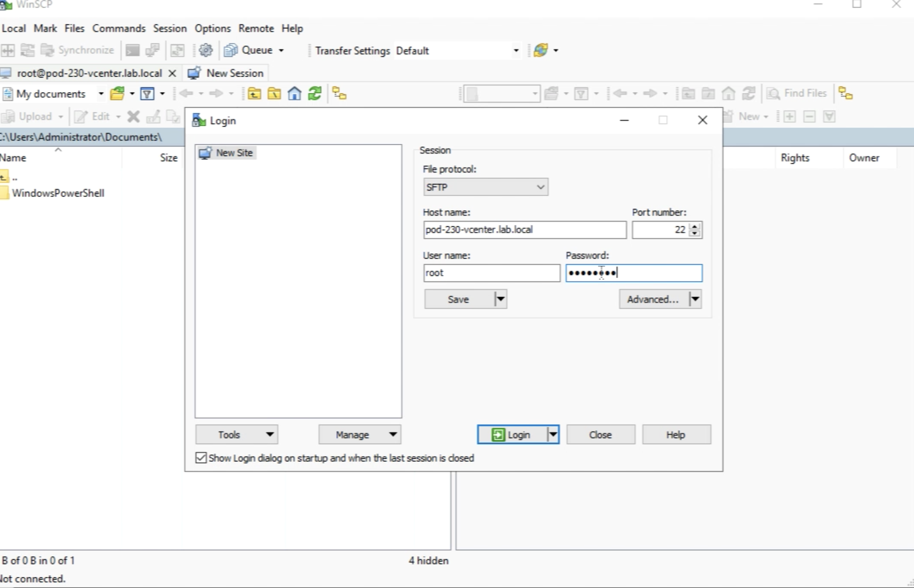Click the local root directory icon
The height and width of the screenshot is (588, 914).
274,93
